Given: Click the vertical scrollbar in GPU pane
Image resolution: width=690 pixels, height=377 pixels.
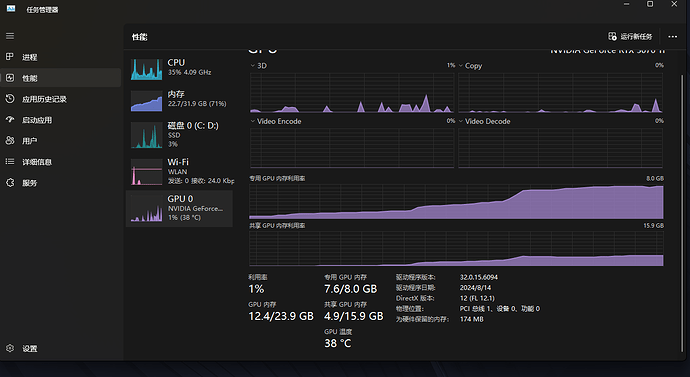Looking at the screenshot, I should coord(683,213).
